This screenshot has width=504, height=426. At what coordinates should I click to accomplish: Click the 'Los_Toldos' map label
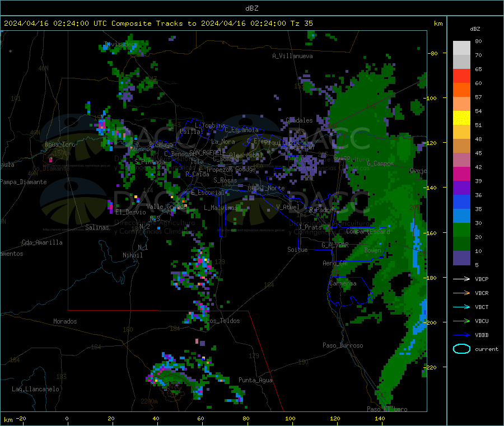223,321
